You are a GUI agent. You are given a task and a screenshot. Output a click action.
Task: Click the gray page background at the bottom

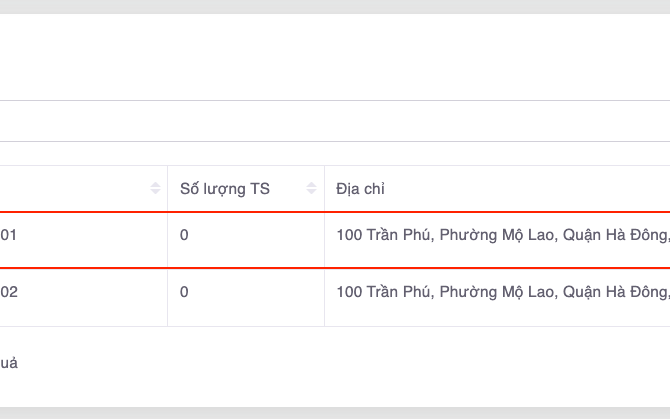pyautogui.click(x=335, y=412)
